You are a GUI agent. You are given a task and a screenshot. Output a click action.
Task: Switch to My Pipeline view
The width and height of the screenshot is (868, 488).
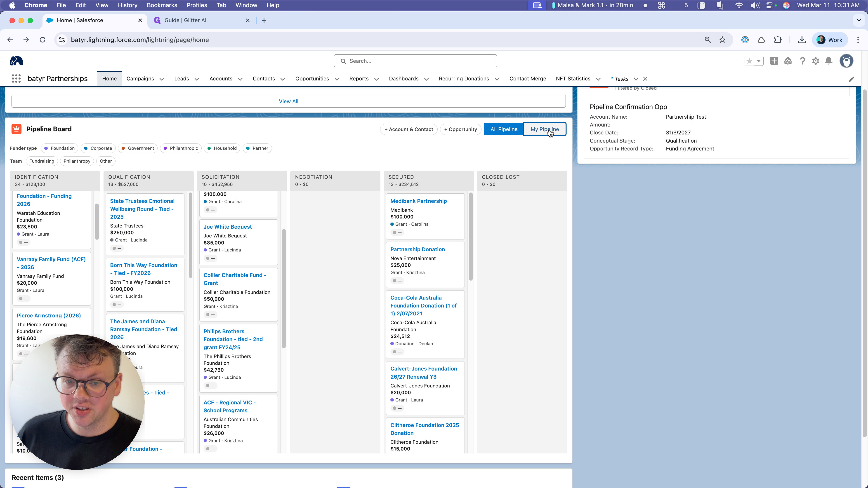[545, 129]
